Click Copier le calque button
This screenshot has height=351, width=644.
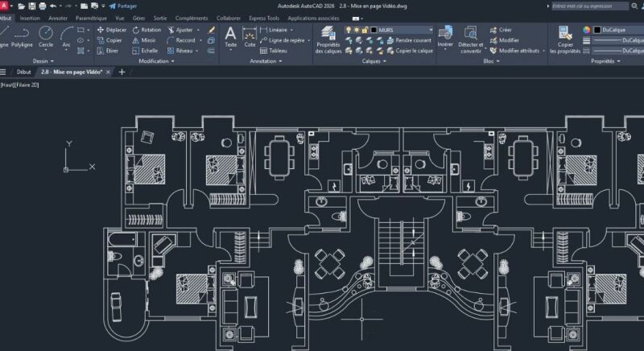(411, 51)
